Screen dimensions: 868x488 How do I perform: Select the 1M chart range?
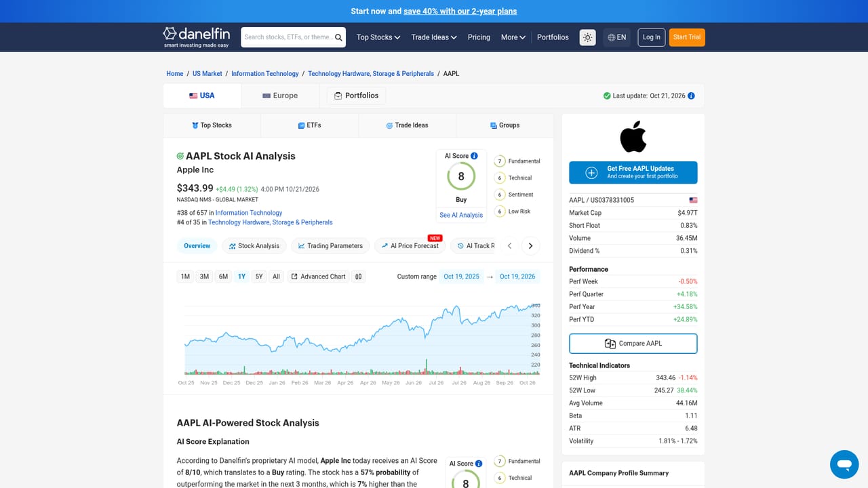tap(185, 277)
